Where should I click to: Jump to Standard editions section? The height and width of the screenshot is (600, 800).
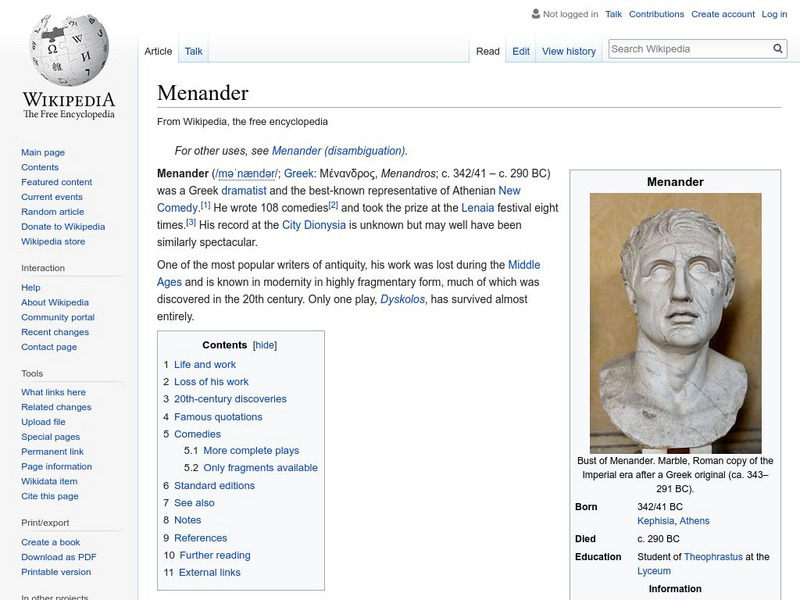click(214, 486)
